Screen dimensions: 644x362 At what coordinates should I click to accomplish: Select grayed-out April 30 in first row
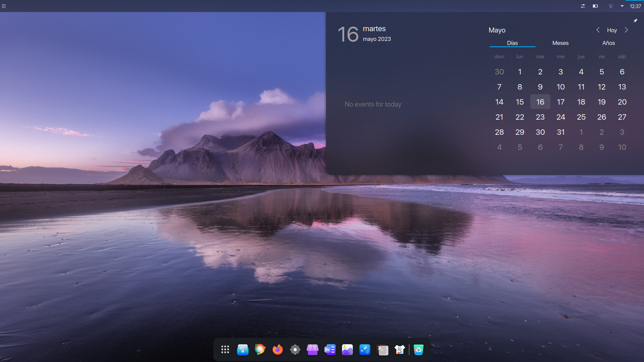[x=499, y=72]
